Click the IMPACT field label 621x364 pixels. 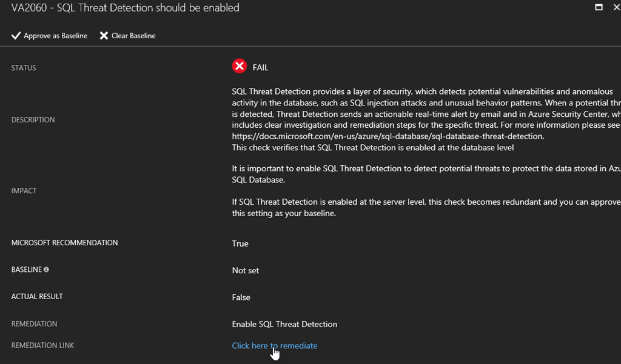(x=24, y=191)
